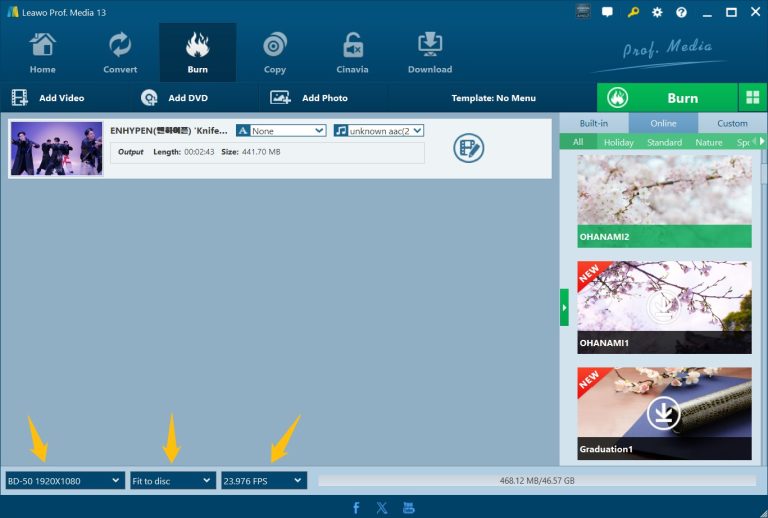Filter templates by Nature

[709, 142]
